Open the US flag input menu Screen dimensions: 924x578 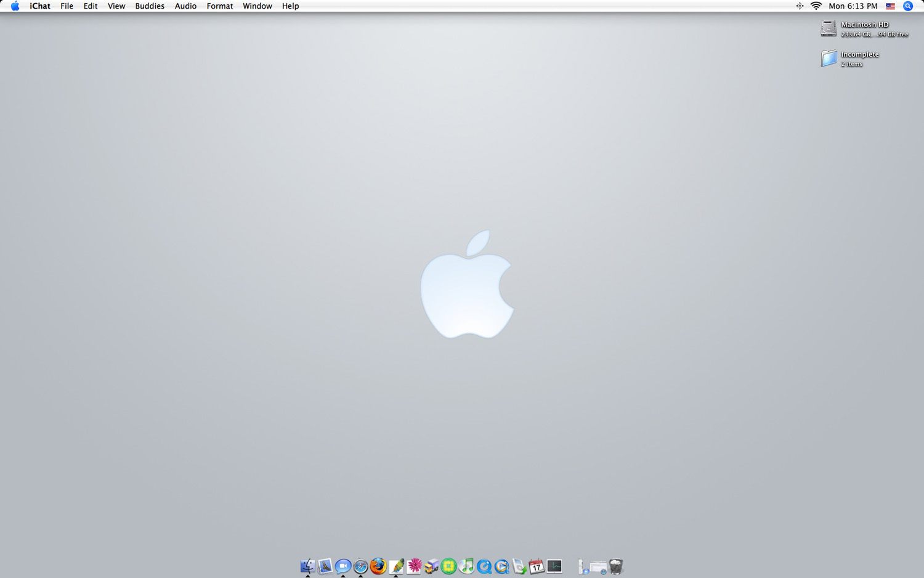click(890, 6)
